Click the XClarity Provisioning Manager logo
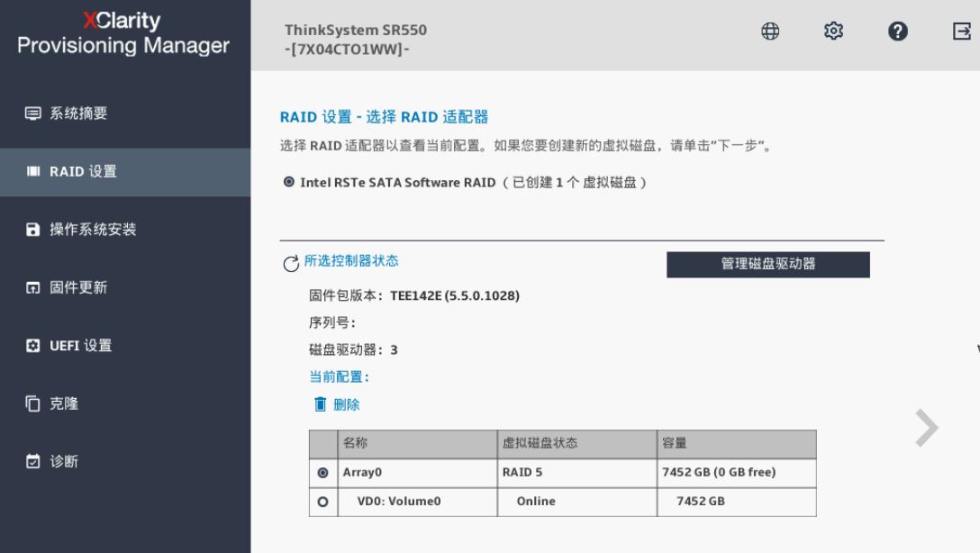 click(122, 32)
